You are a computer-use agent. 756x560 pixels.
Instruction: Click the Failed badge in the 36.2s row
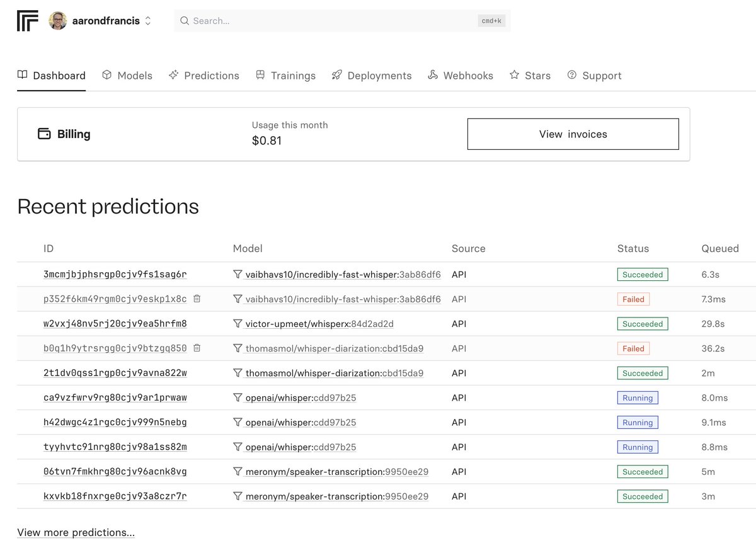633,348
